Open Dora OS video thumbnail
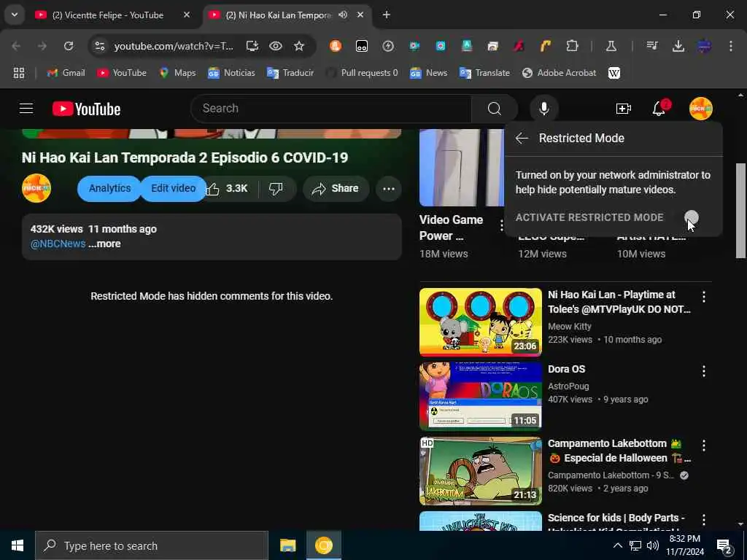 (480, 396)
